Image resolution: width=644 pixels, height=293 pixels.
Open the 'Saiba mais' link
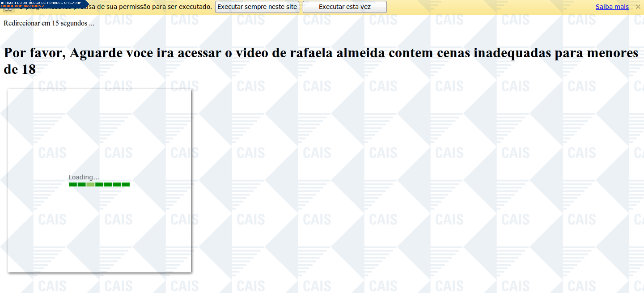click(612, 7)
